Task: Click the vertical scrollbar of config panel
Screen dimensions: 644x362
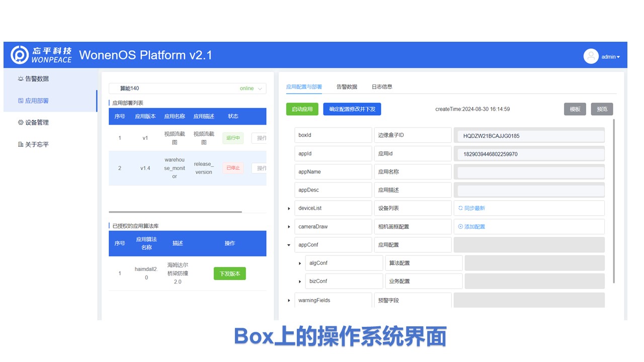Action: 614,201
